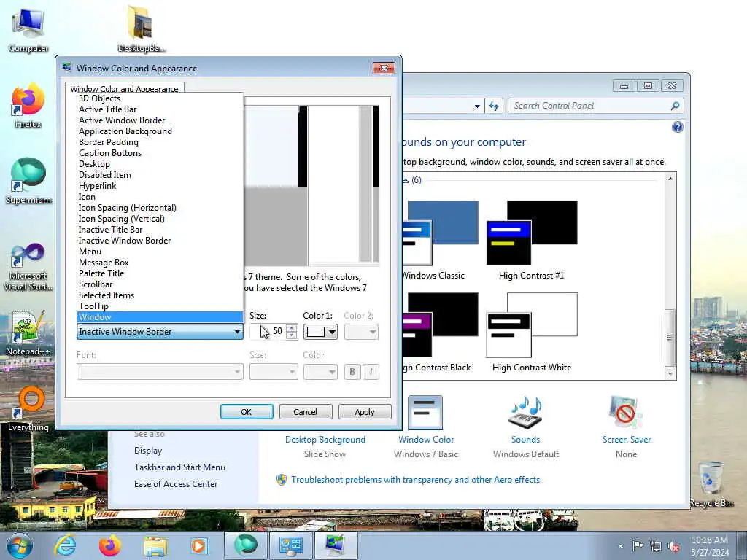Increase the item Size spinner value
Screen dimensions: 747x560
point(292,327)
